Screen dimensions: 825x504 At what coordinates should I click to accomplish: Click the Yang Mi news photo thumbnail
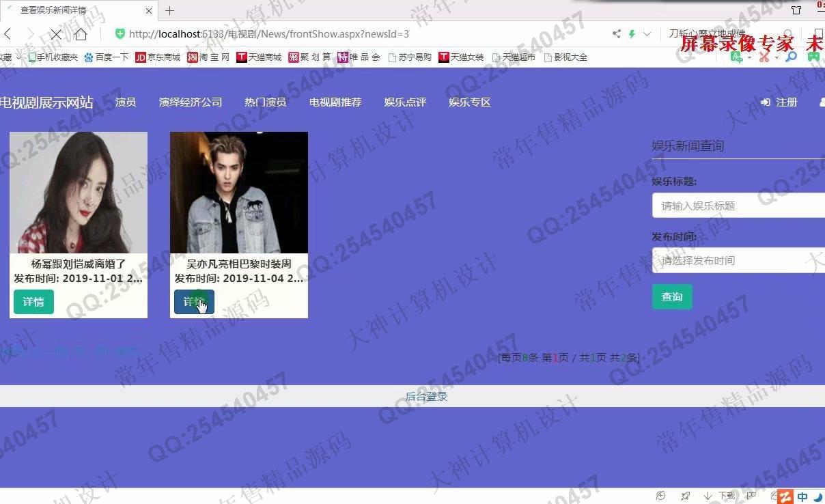click(x=79, y=193)
